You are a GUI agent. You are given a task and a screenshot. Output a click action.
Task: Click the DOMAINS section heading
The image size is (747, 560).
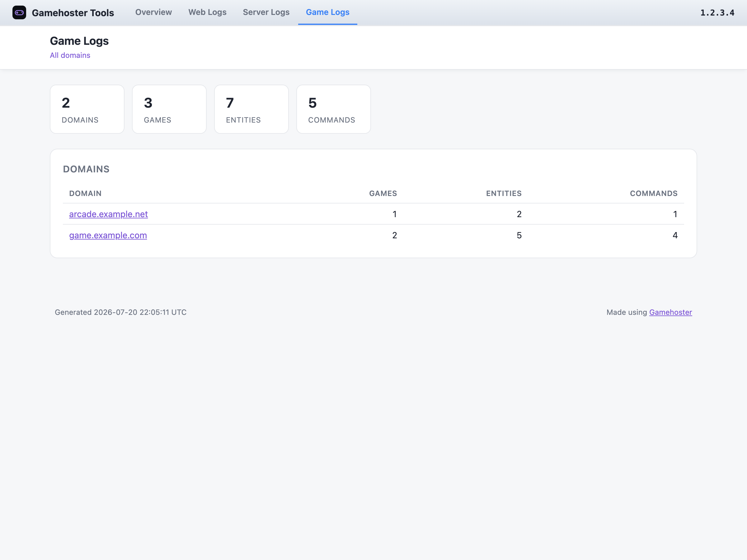tap(86, 169)
